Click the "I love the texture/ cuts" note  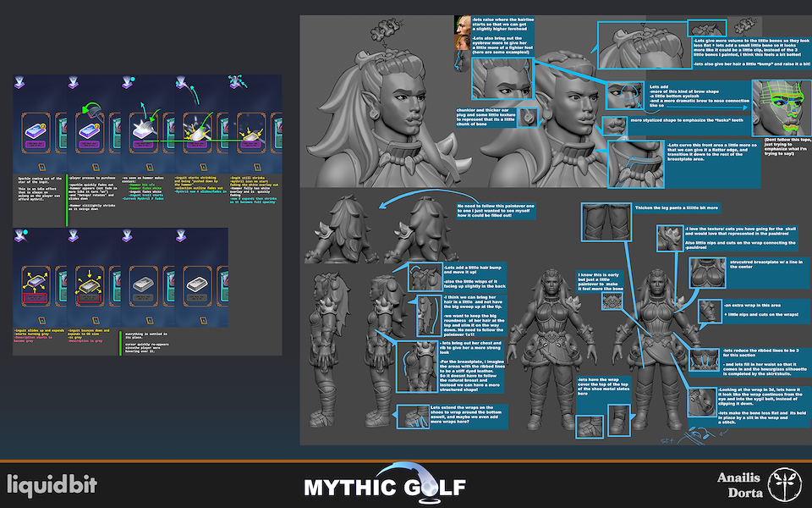[741, 230]
